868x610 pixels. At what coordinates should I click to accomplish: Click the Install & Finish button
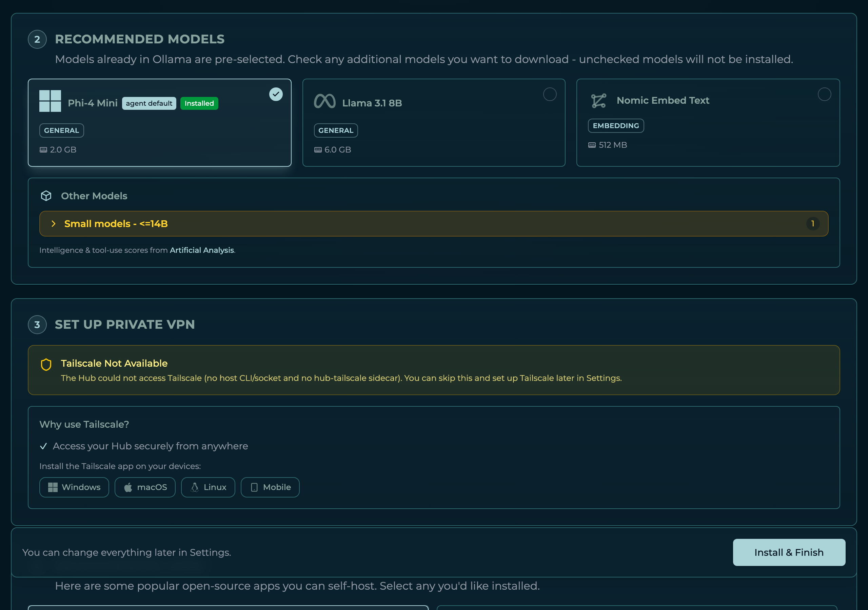pyautogui.click(x=789, y=552)
